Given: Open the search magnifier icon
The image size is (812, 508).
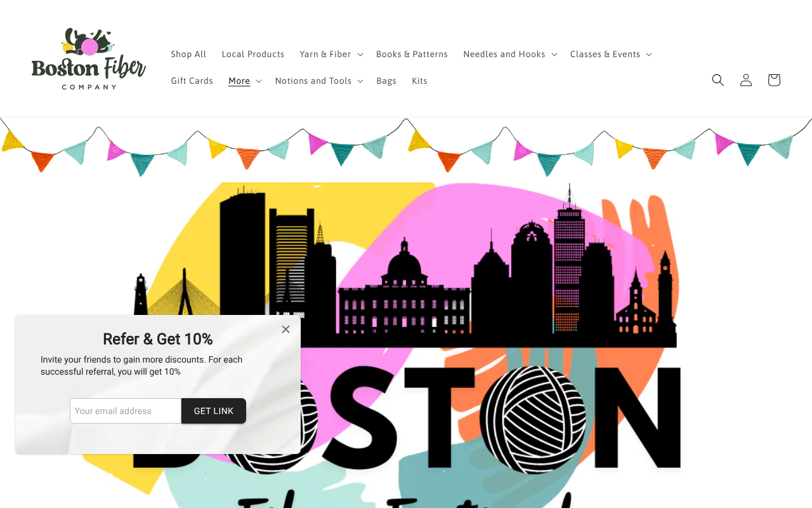Looking at the screenshot, I should 717,80.
